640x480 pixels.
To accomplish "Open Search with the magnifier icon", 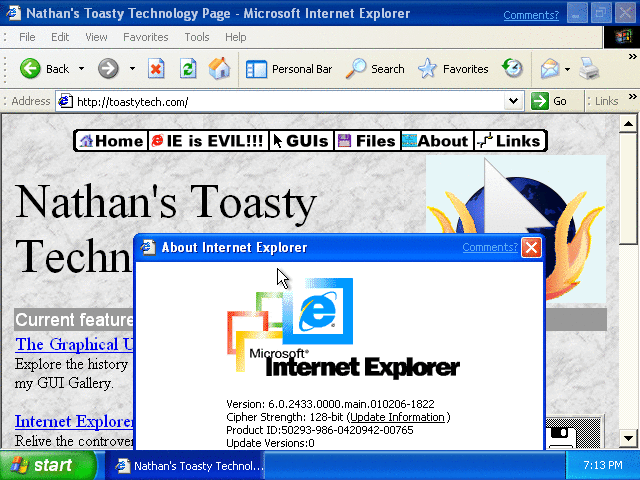I will (375, 69).
